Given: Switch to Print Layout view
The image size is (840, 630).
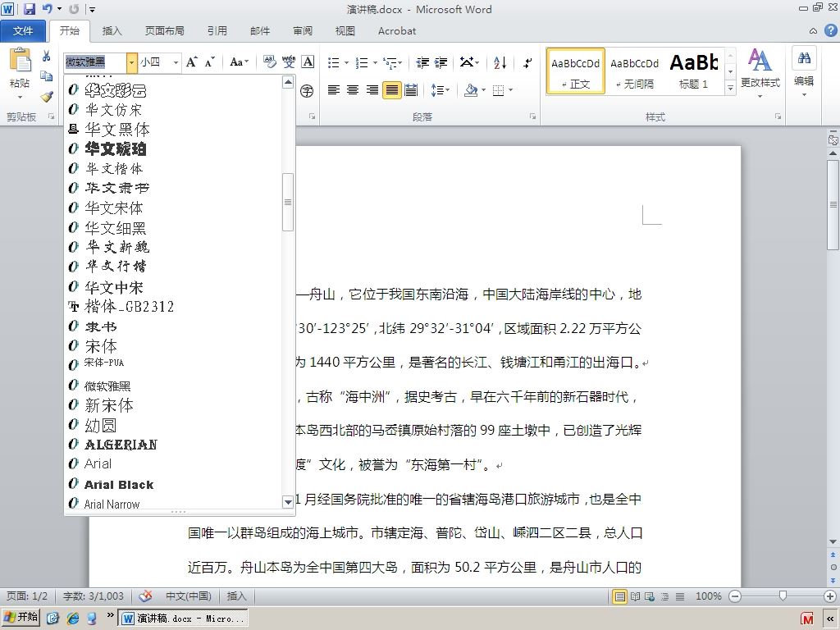Looking at the screenshot, I should coord(620,596).
